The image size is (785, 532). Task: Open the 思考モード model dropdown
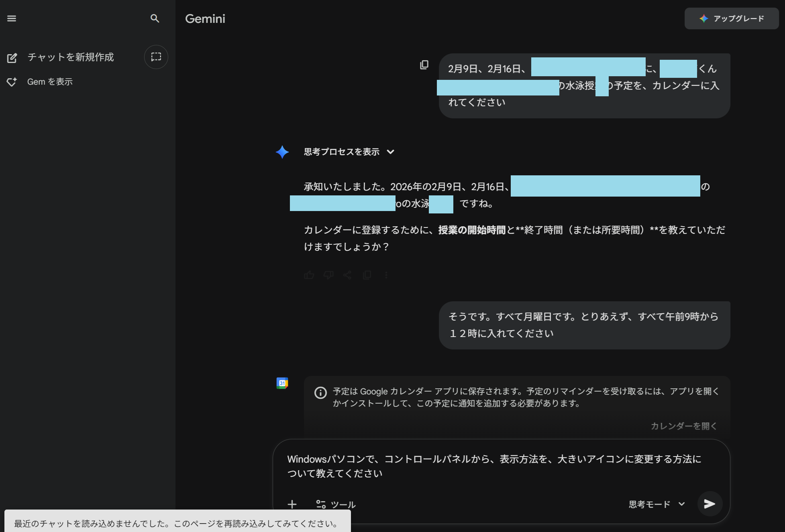(656, 504)
